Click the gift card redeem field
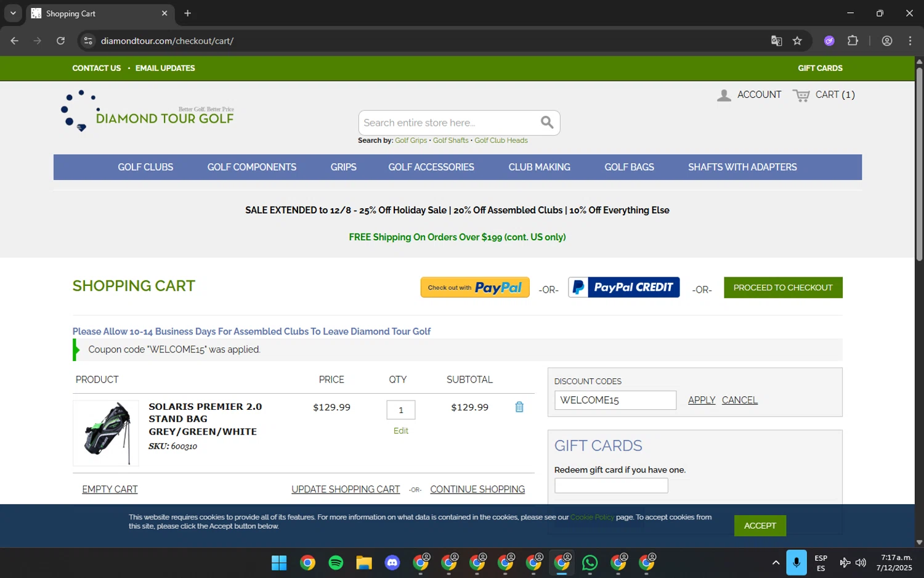The width and height of the screenshot is (924, 578). click(611, 486)
